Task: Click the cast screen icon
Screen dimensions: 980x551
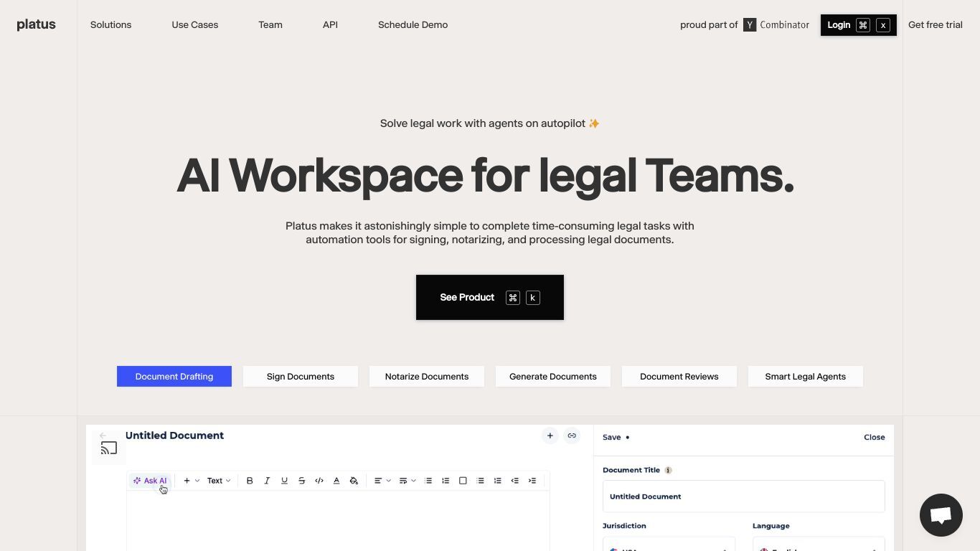Action: tap(109, 448)
